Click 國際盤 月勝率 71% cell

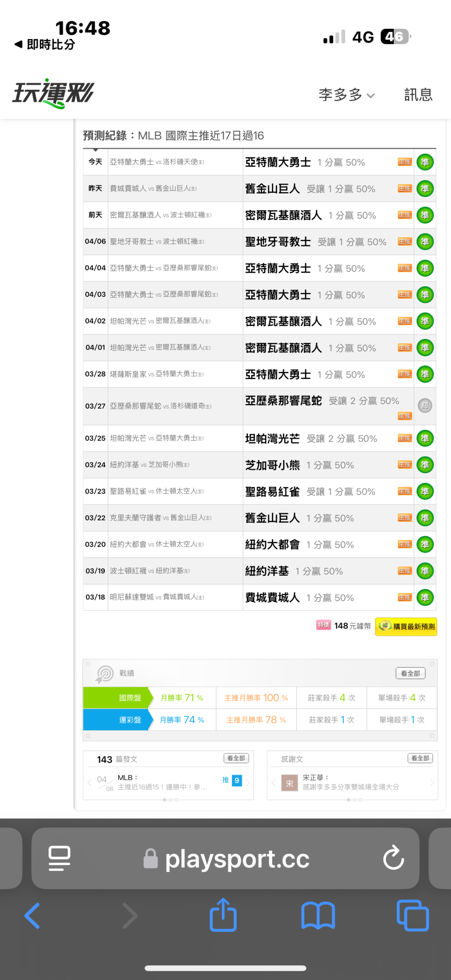click(182, 698)
